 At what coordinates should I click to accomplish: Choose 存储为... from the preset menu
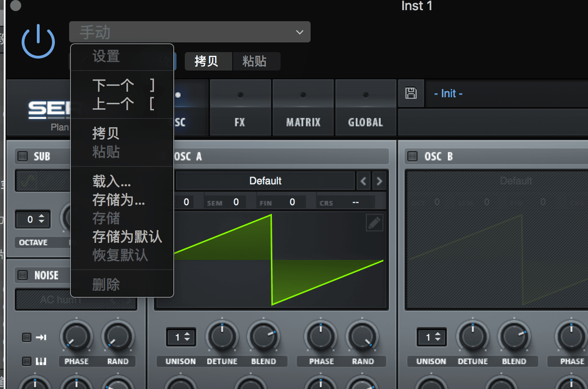(119, 200)
